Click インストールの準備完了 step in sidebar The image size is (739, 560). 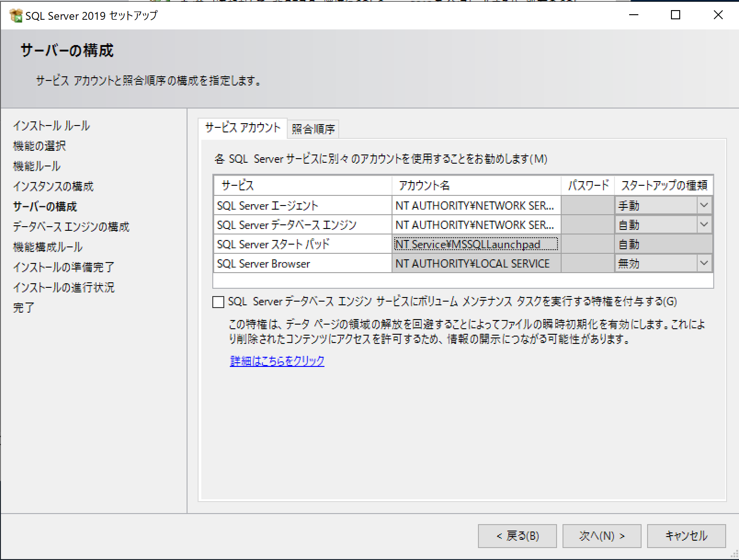63,267
